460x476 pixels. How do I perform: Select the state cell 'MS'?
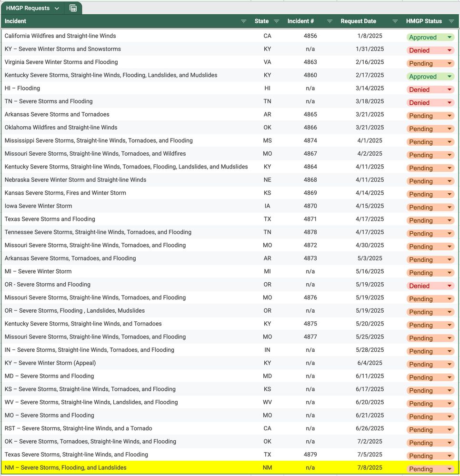[267, 140]
